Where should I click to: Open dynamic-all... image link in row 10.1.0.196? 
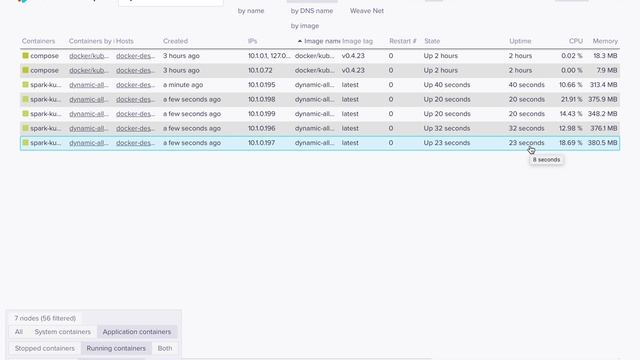click(89, 128)
